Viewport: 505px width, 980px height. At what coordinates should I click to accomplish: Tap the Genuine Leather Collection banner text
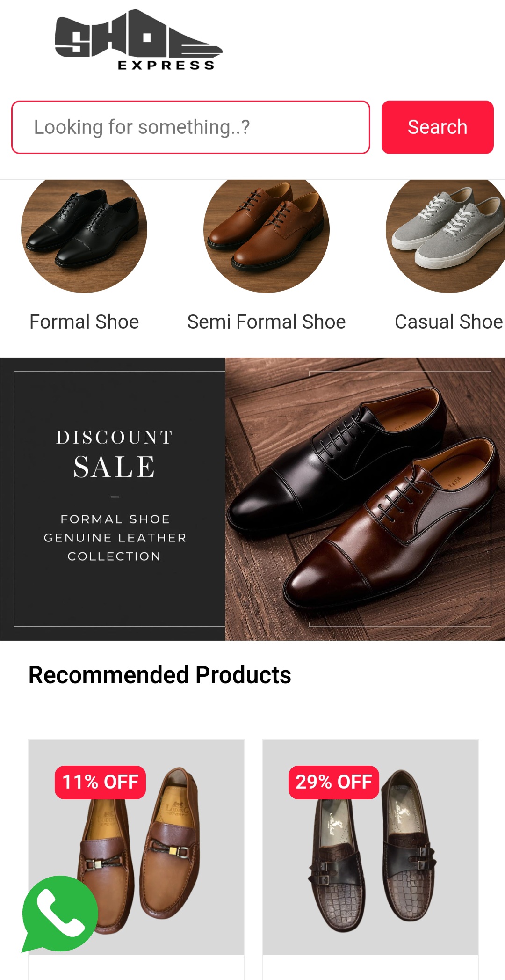pos(115,538)
